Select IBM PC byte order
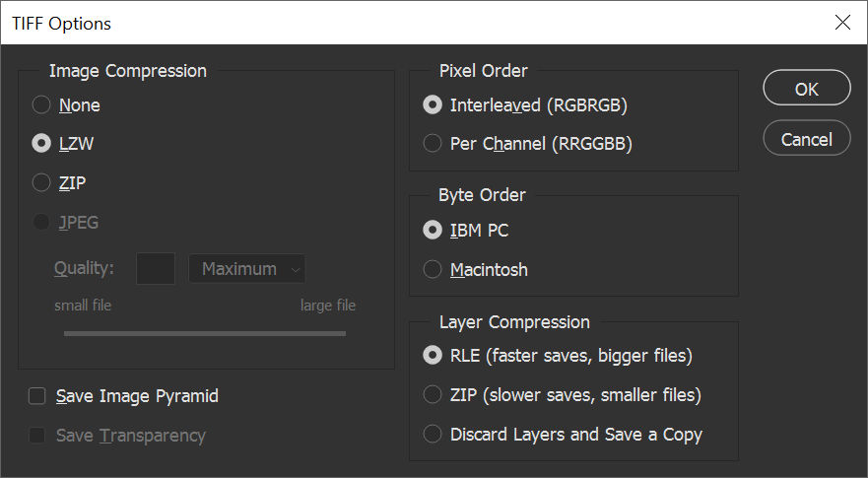The height and width of the screenshot is (478, 868). [432, 230]
